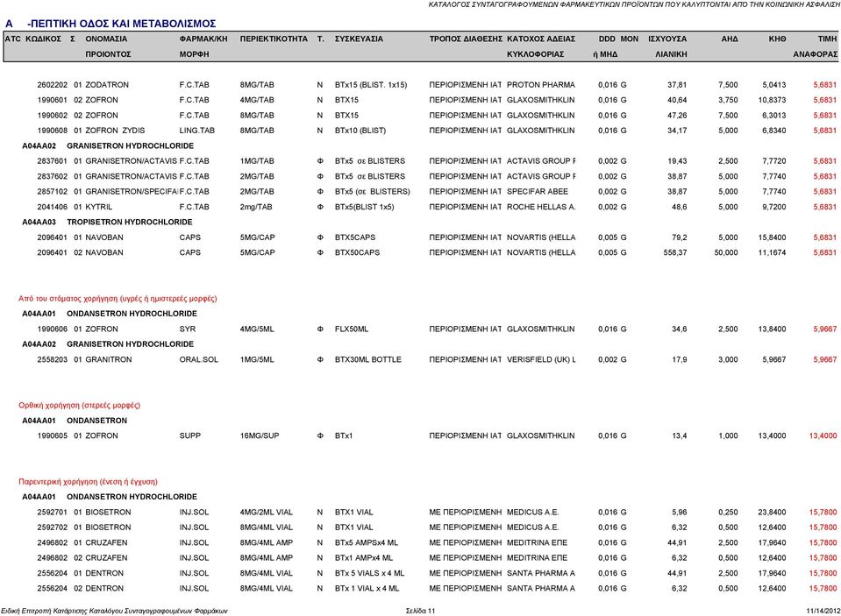Select the retail price 5,96
This screenshot has width=841, height=616.
coord(679,512)
